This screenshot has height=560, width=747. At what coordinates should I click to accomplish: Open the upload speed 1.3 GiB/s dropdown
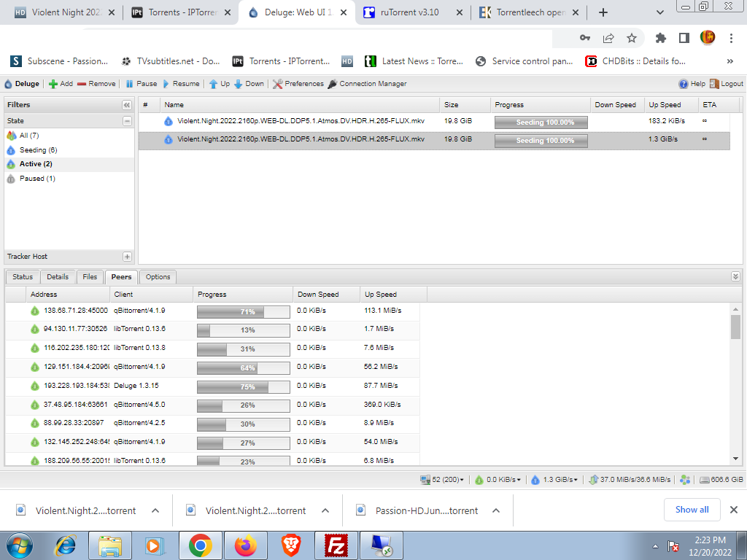pyautogui.click(x=554, y=480)
